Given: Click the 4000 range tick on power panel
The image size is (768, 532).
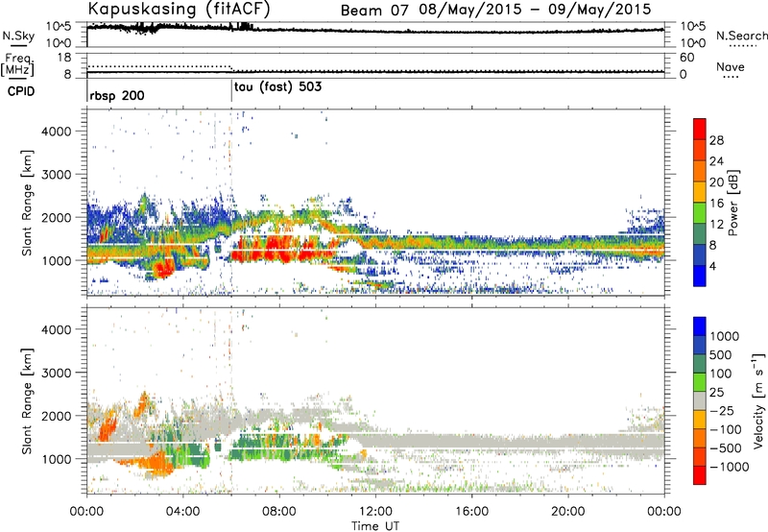Looking at the screenshot, I should [x=56, y=132].
